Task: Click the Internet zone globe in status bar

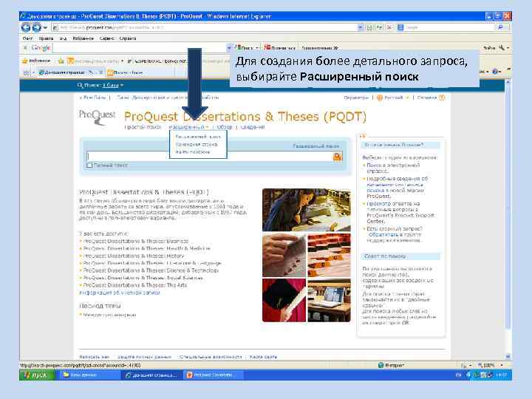Action: 381,366
